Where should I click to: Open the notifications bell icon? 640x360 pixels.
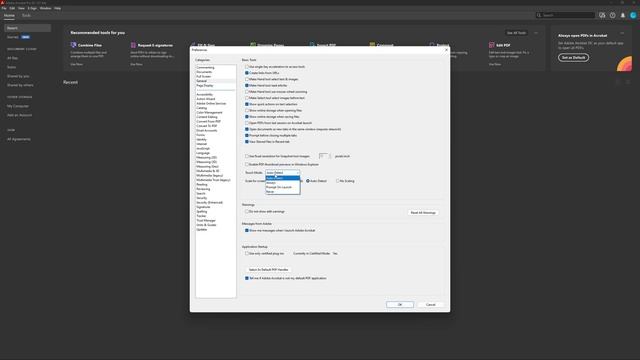point(622,15)
